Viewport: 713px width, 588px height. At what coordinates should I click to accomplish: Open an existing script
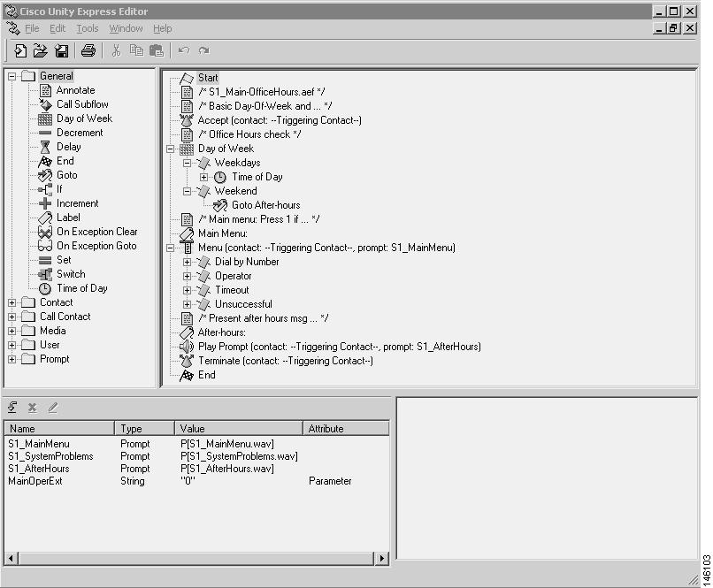pyautogui.click(x=40, y=50)
